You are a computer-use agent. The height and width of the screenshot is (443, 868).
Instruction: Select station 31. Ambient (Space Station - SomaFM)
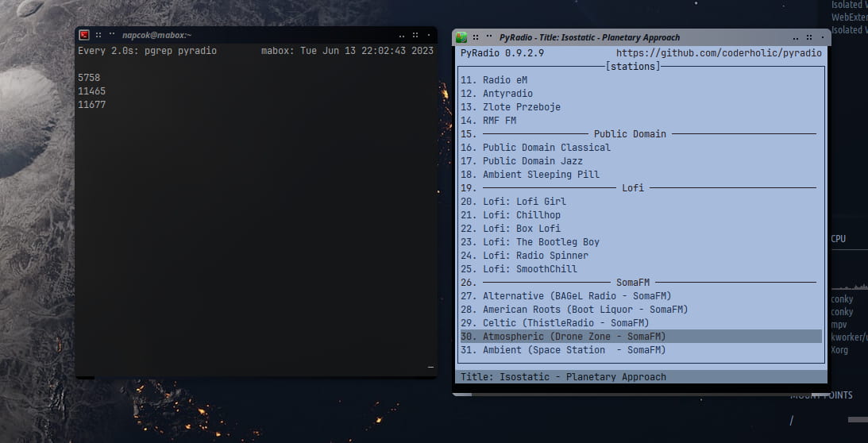[x=641, y=350]
